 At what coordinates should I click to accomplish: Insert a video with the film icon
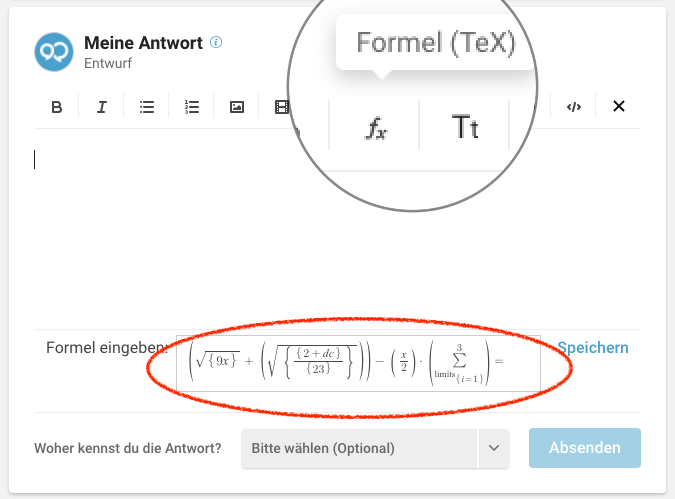tap(282, 107)
